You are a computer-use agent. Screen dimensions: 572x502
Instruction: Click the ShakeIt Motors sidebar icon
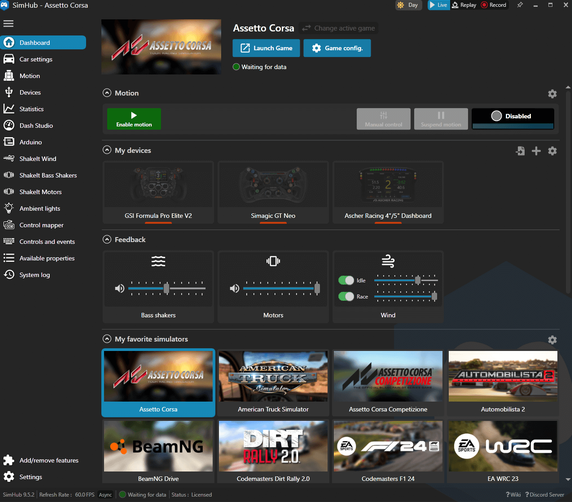[9, 192]
